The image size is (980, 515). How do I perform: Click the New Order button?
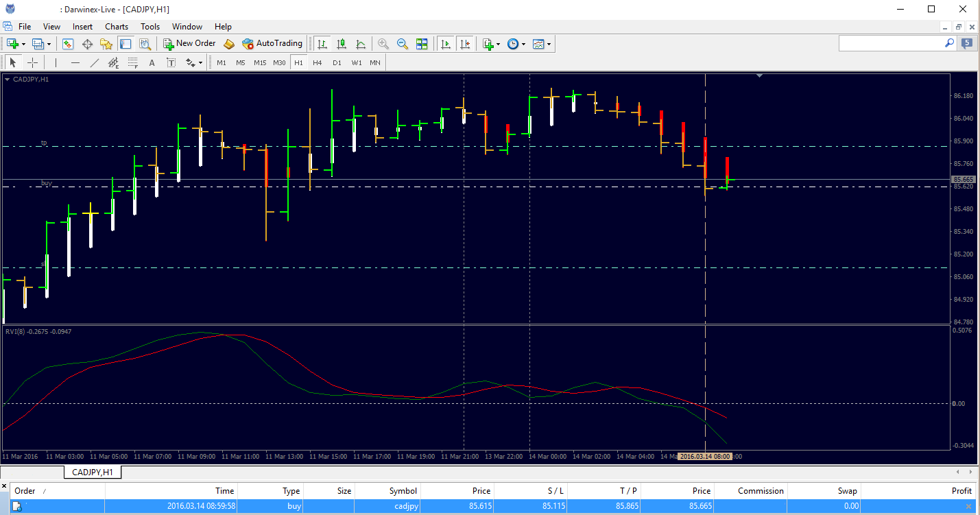(189, 43)
